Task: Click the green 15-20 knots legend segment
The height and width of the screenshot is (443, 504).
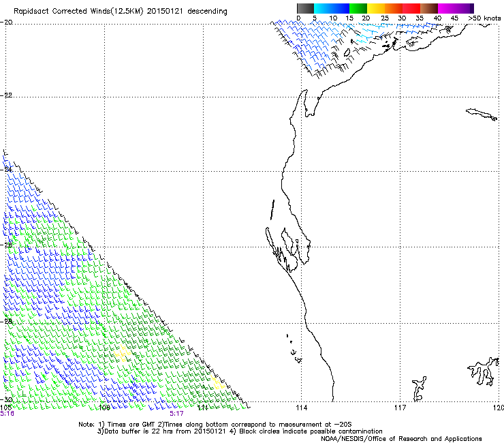Action: 358,8
